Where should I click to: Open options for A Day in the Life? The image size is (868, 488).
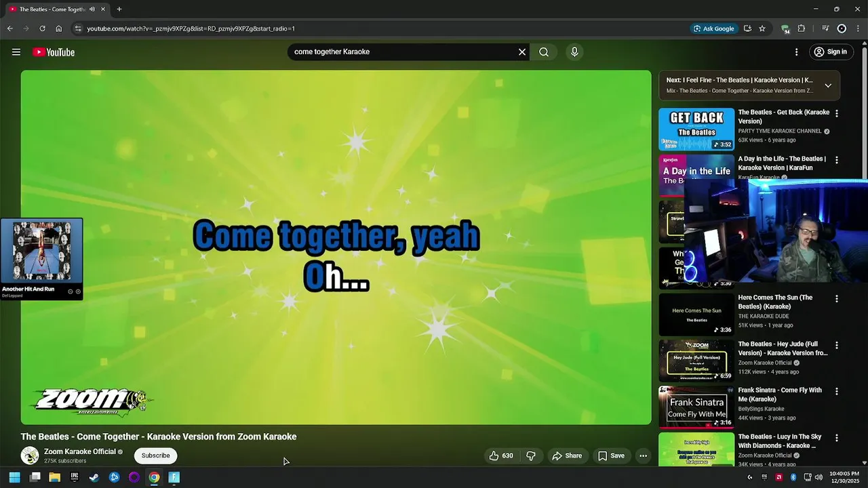click(836, 161)
